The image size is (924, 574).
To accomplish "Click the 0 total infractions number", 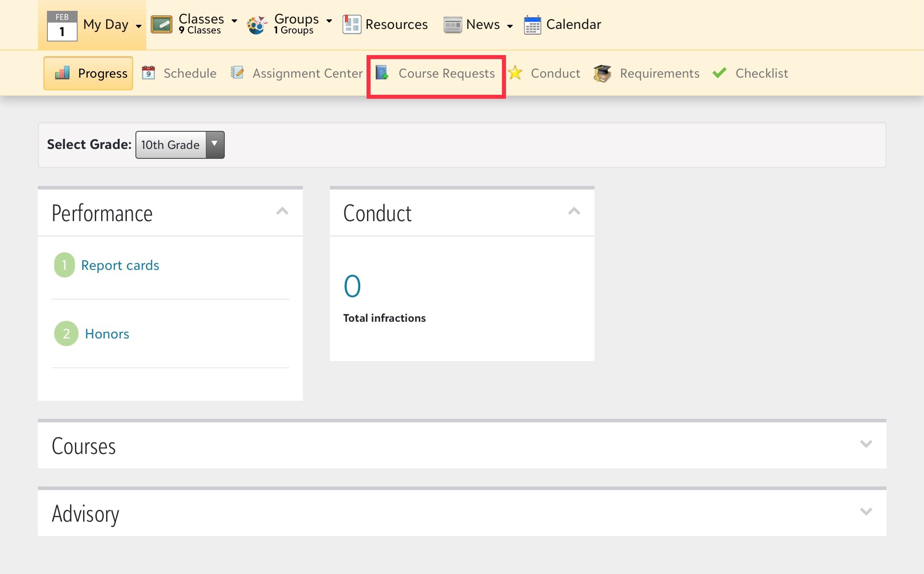I will click(x=352, y=286).
